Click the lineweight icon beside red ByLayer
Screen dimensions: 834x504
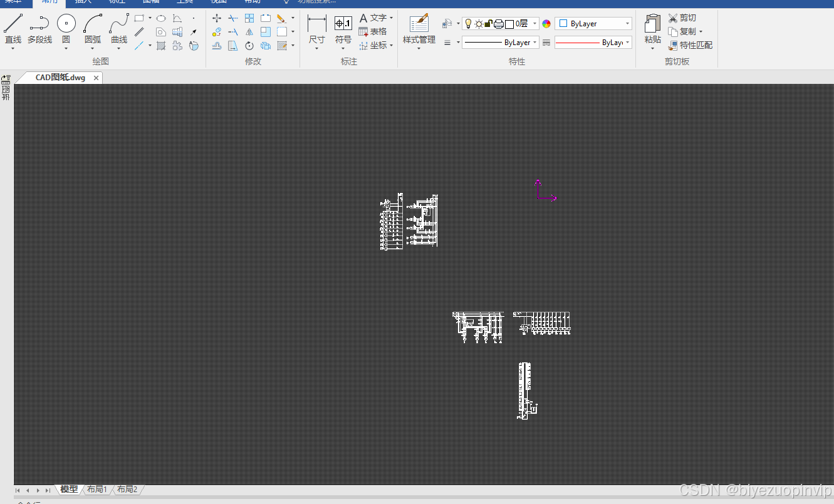[x=546, y=43]
